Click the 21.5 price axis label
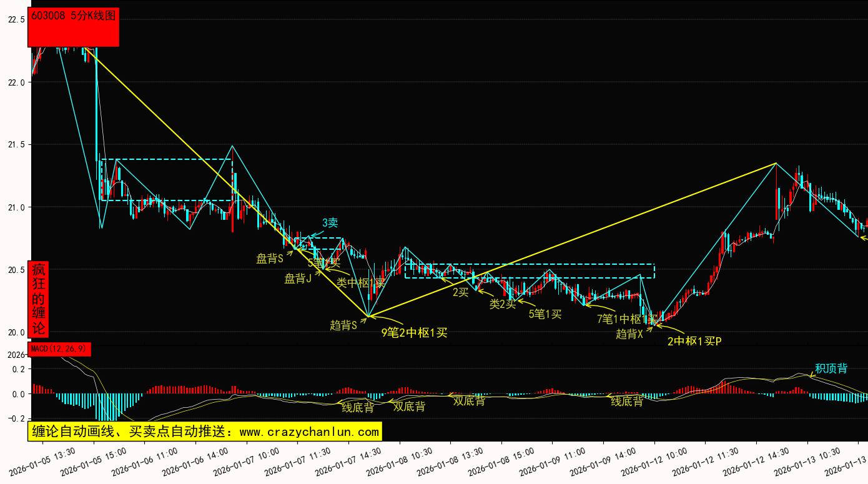This screenshot has height=484, width=868. tap(16, 145)
